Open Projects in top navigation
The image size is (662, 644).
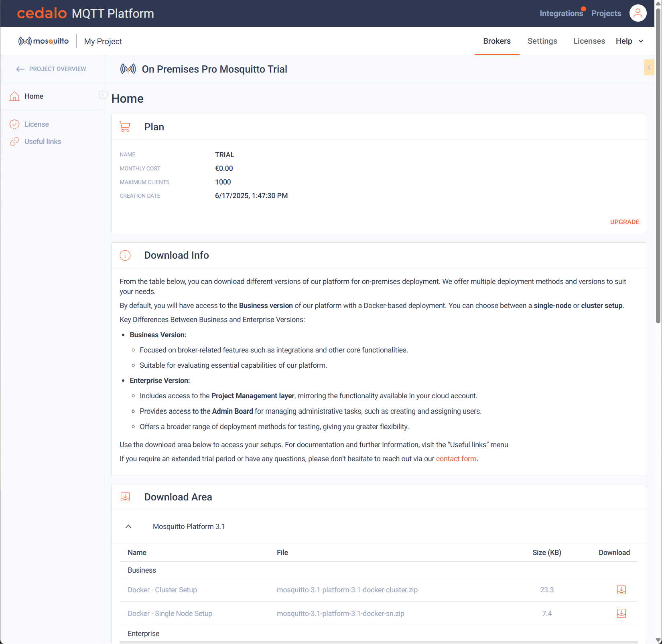[x=606, y=13]
